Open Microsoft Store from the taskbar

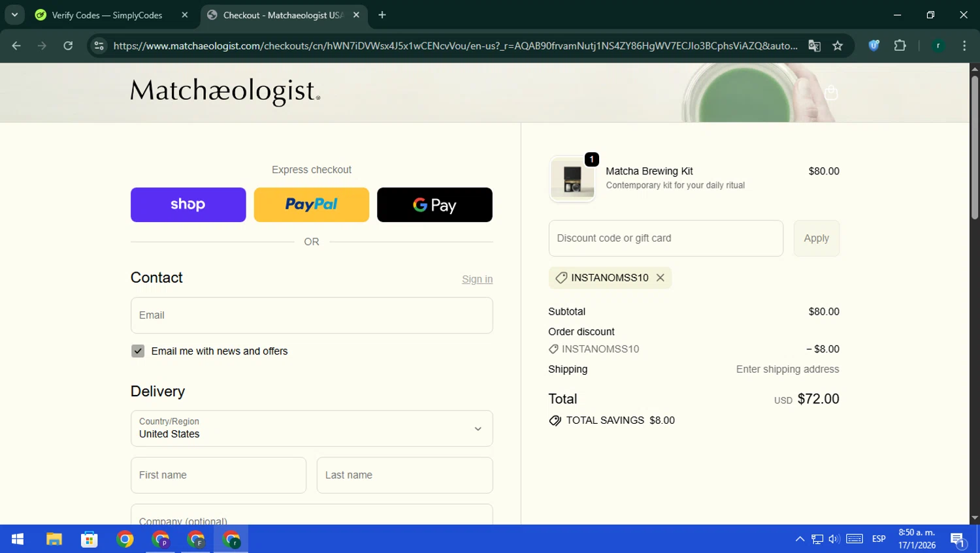click(90, 539)
